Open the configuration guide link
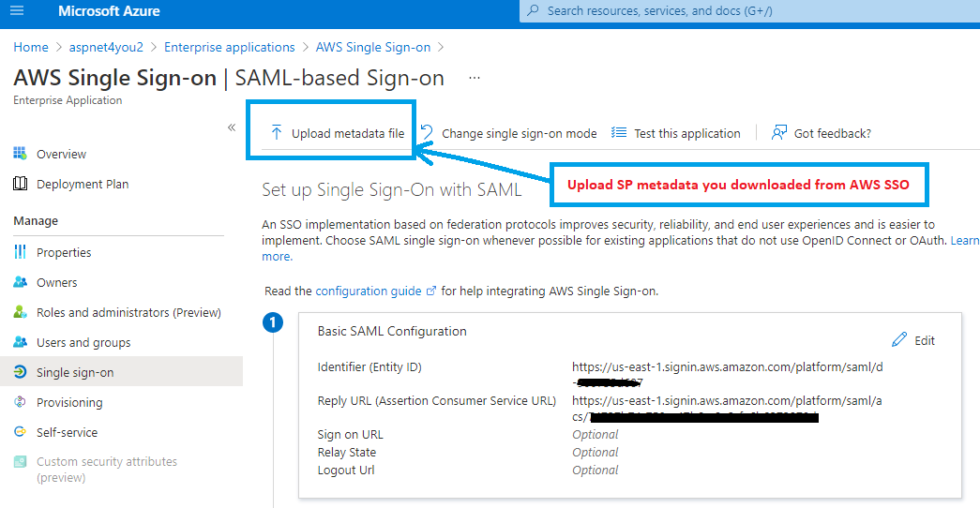The height and width of the screenshot is (508, 980). 369,291
